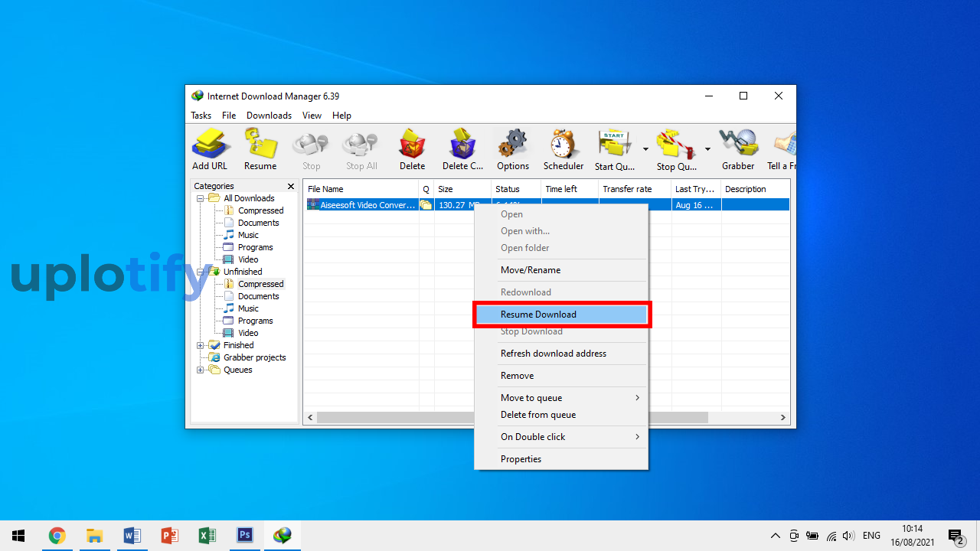Open Photoshop from taskbar
The height and width of the screenshot is (551, 980).
tap(245, 536)
